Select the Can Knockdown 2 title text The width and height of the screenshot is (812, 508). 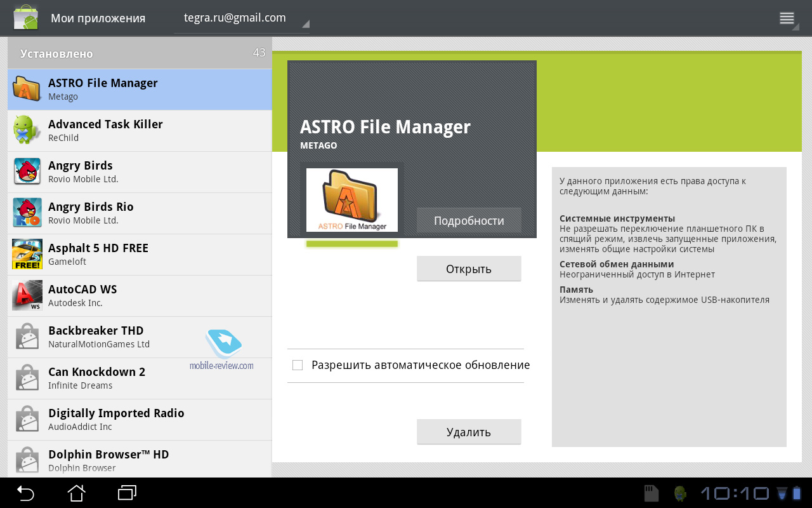[x=96, y=372]
